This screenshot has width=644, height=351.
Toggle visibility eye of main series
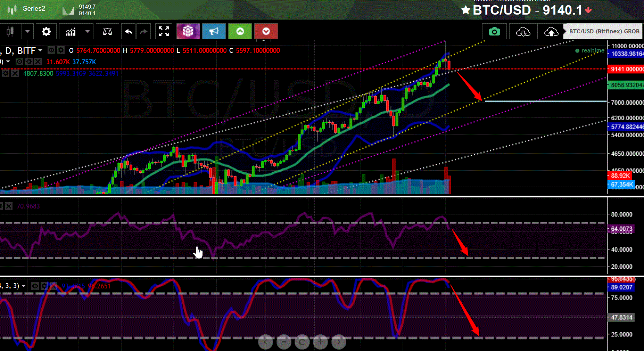(51, 50)
